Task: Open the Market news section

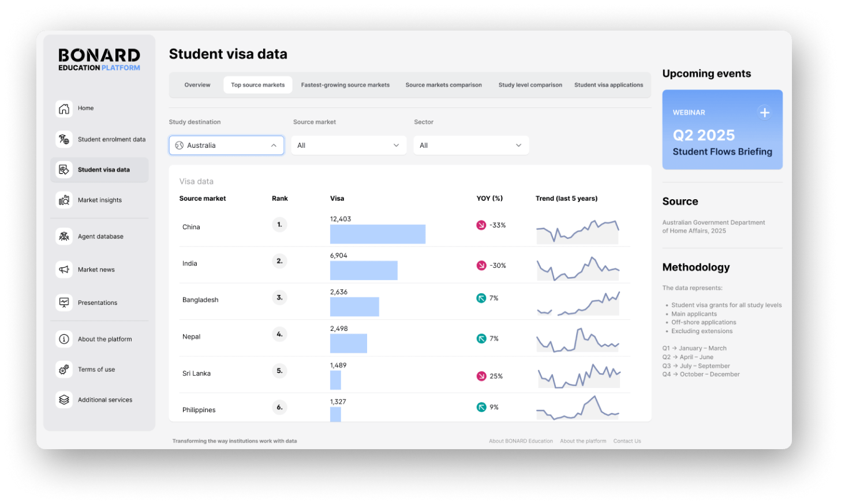Action: [64, 270]
